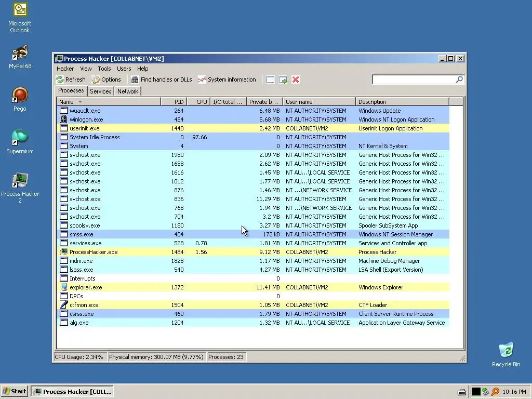Sort by User name column header
The image size is (532, 399).
point(319,102)
